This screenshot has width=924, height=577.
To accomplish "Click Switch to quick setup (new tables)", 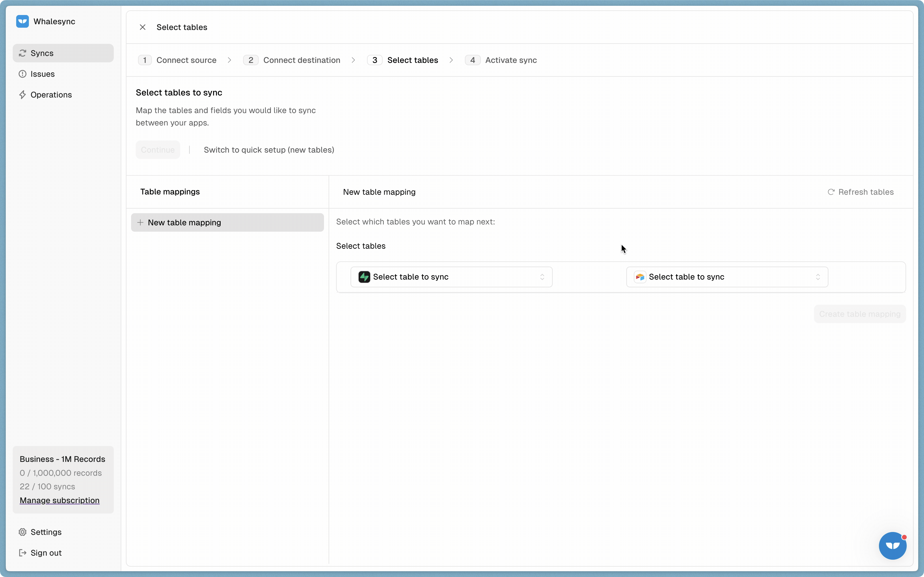I will point(269,150).
